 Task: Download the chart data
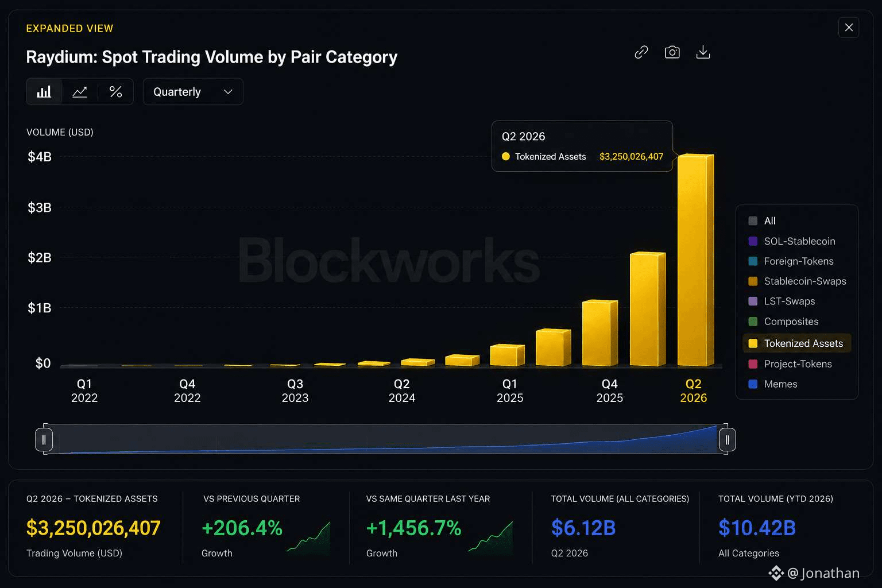703,52
